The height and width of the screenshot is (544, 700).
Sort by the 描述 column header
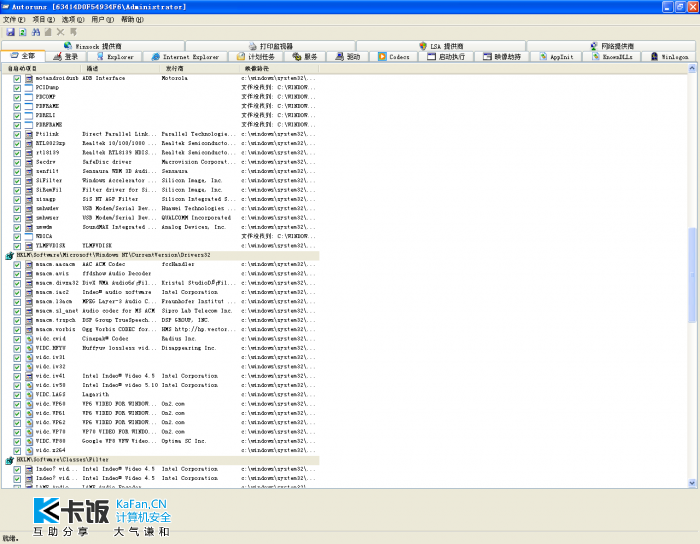click(x=120, y=68)
